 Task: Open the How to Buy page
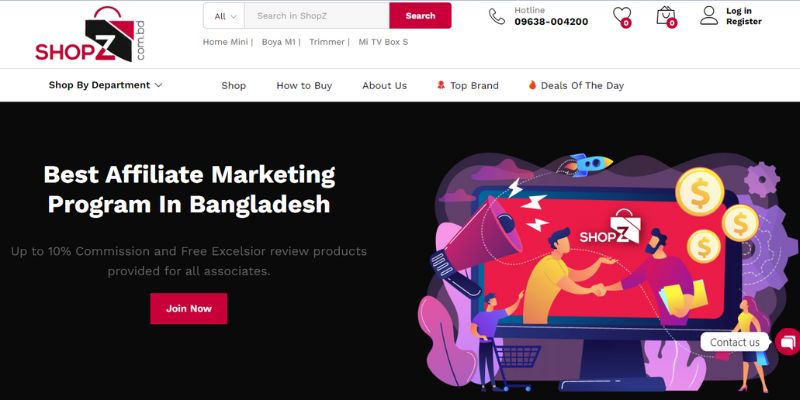[x=304, y=86]
